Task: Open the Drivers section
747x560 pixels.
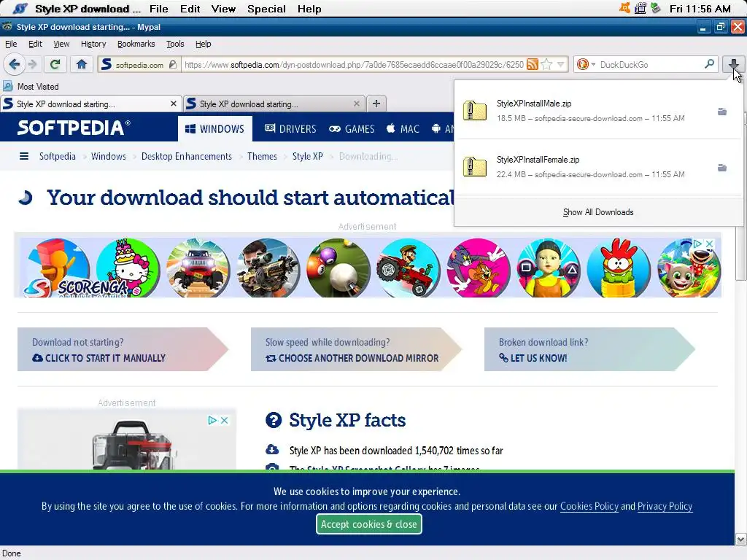Action: click(x=290, y=128)
